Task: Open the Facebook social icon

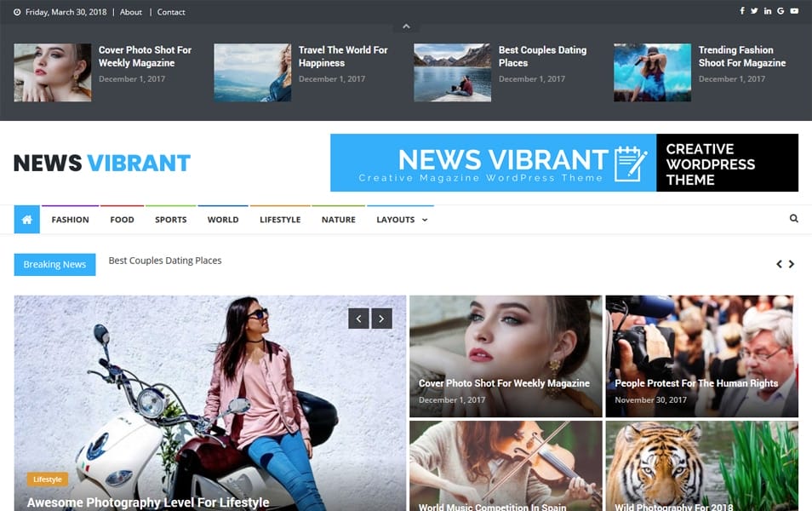Action: pos(744,10)
